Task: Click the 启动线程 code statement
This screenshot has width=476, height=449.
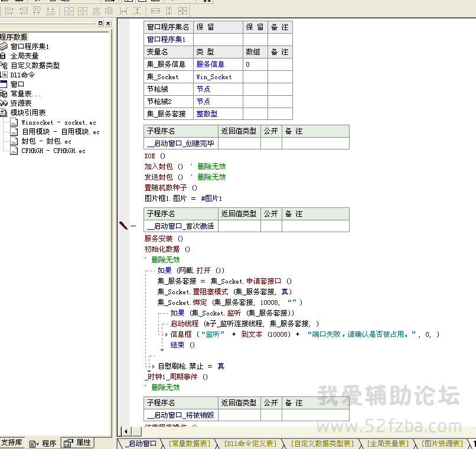Action: pos(244,324)
